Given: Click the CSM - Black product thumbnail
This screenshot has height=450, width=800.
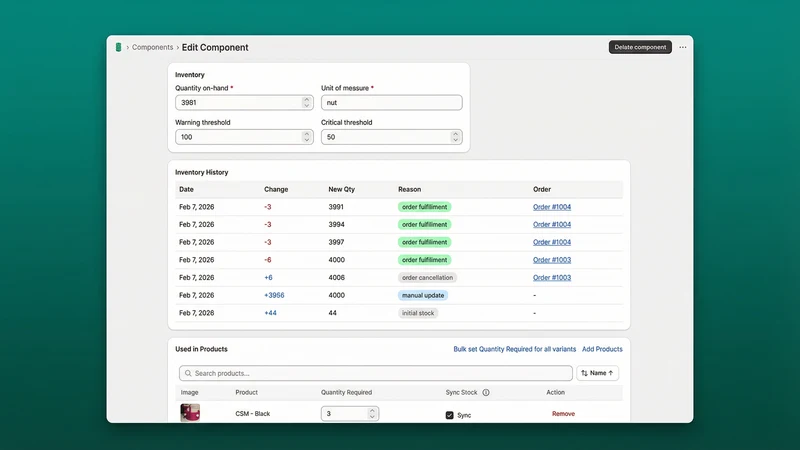Looking at the screenshot, I should coord(190,412).
